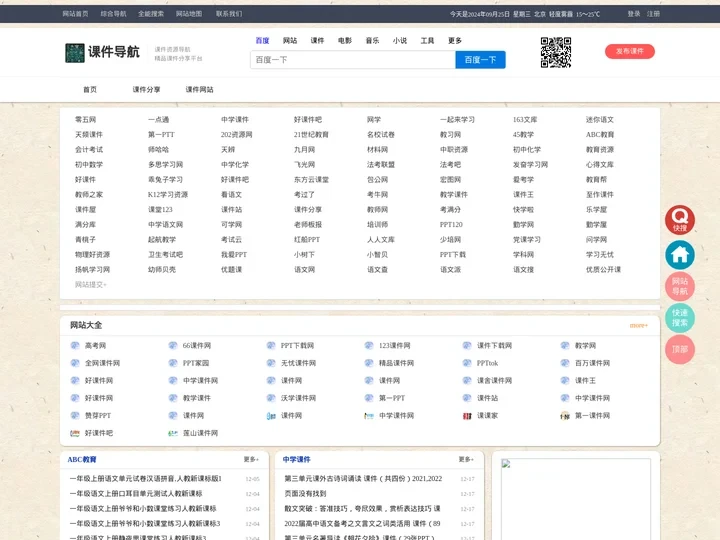Open the PPT120 link
Screen dimensions: 720x540
[451, 225]
